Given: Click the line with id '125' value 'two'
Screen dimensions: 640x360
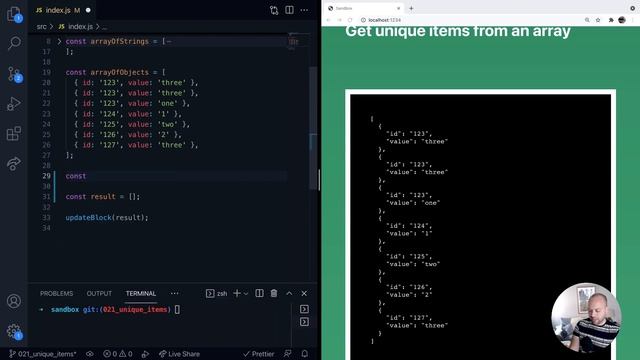Looking at the screenshot, I should pyautogui.click(x=132, y=124).
